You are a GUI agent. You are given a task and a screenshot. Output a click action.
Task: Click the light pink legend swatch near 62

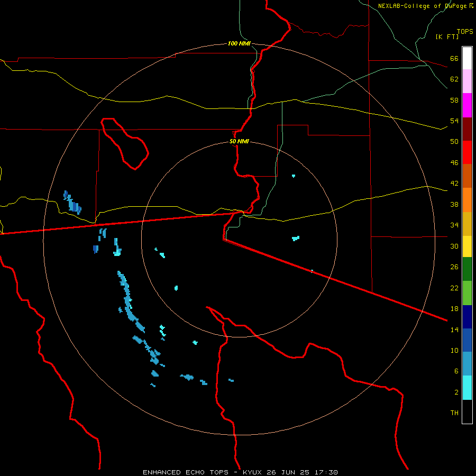coord(467,81)
